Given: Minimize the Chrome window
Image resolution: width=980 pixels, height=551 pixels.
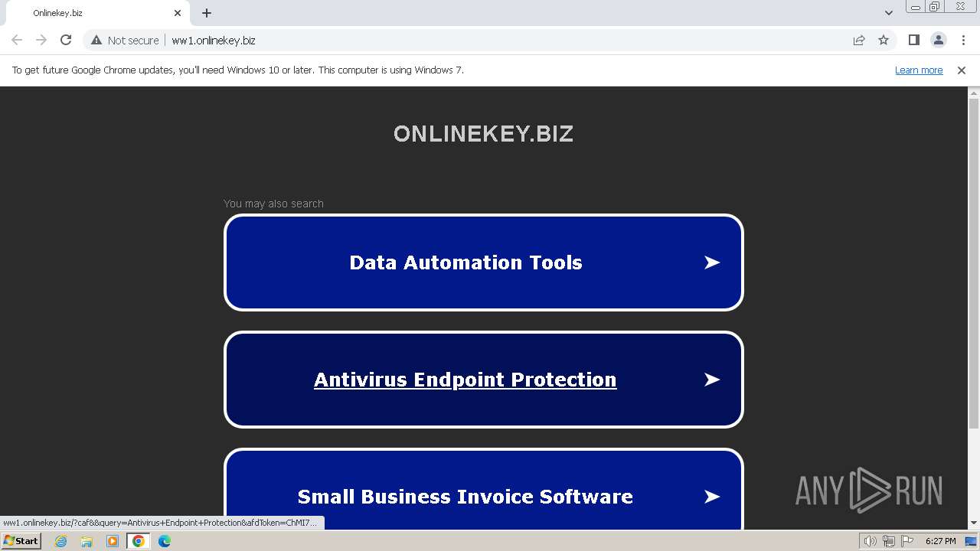Looking at the screenshot, I should 916,7.
